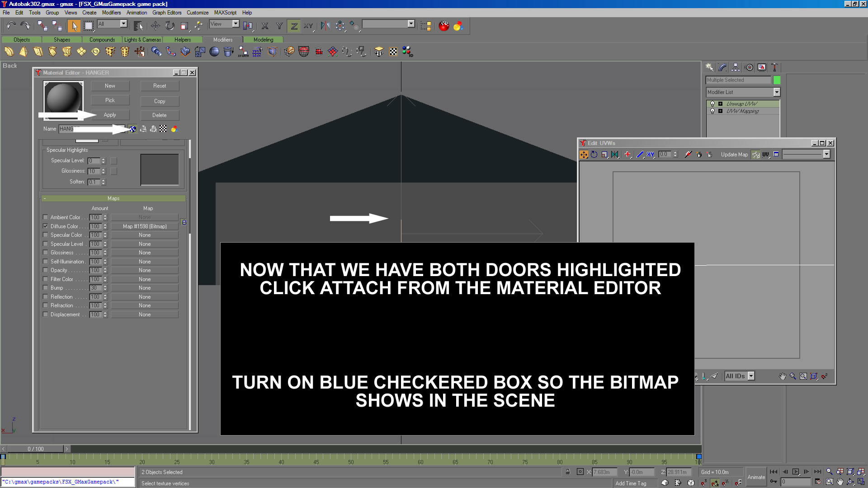Enable the Ambient Color map checkbox

(45, 217)
